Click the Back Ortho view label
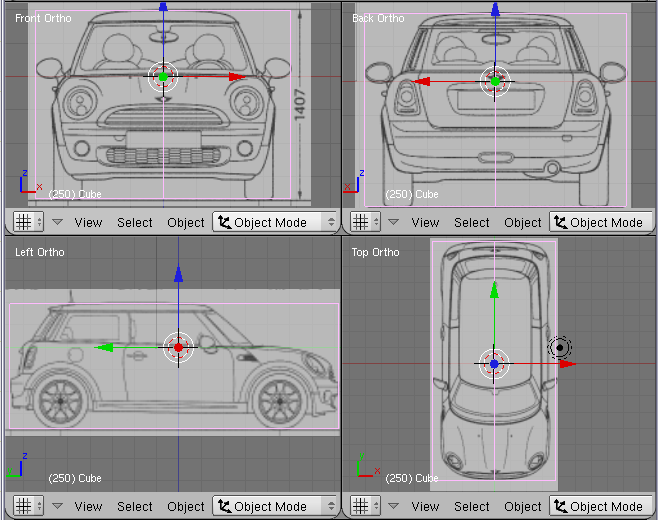 (378, 18)
